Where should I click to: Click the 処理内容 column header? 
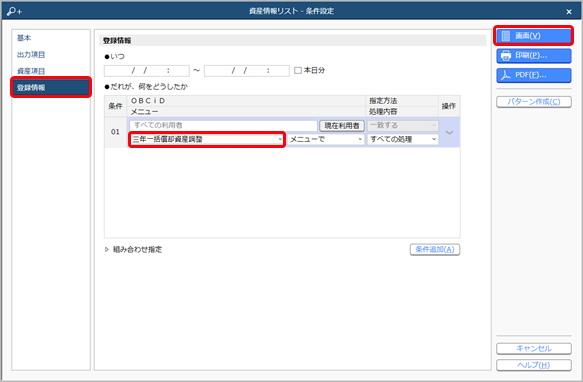click(x=402, y=112)
